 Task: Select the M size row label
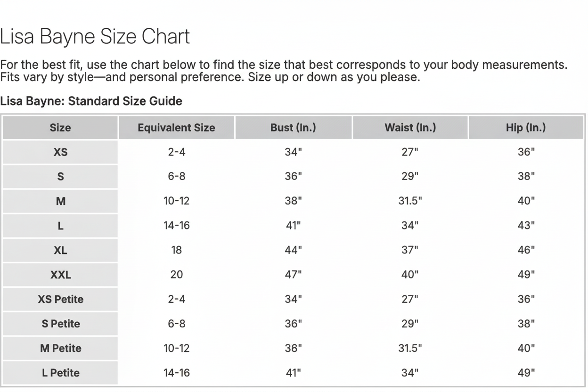point(60,201)
